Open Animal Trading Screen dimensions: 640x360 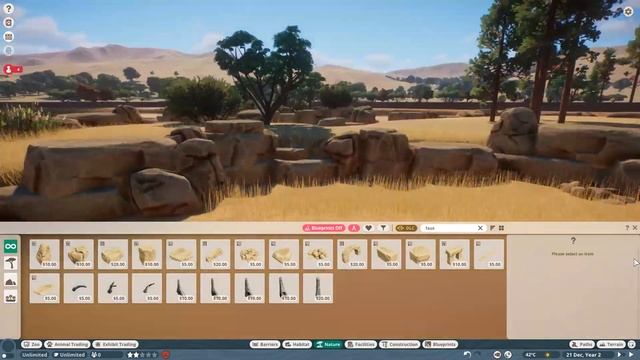click(67, 344)
